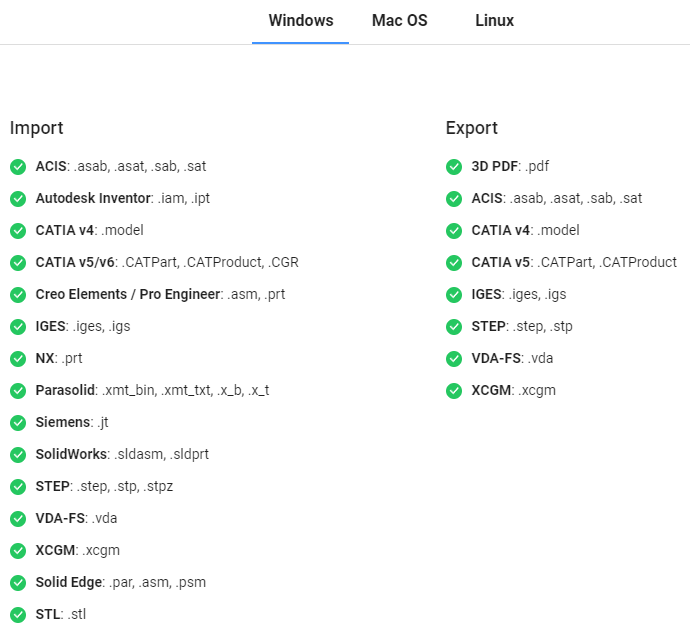Click check icon next to Autodesk Inventor
Screen dimensions: 690x632
pos(18,199)
